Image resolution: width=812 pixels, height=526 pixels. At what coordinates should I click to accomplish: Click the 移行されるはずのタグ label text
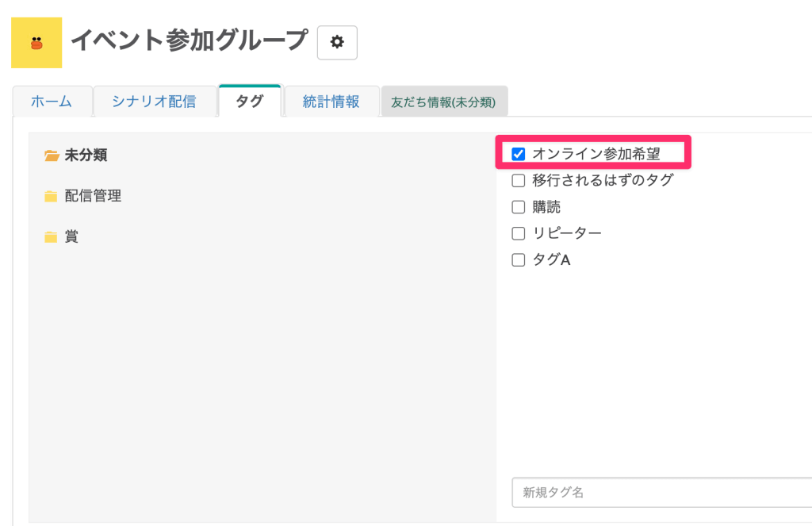(603, 180)
